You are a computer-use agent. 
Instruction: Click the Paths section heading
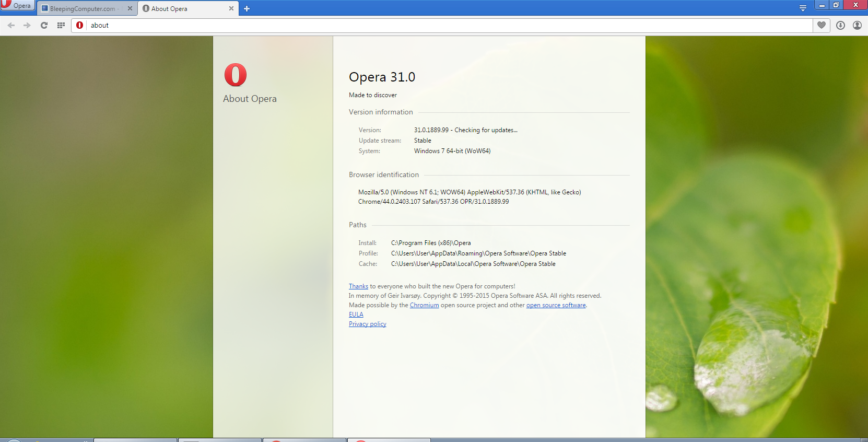click(x=358, y=225)
